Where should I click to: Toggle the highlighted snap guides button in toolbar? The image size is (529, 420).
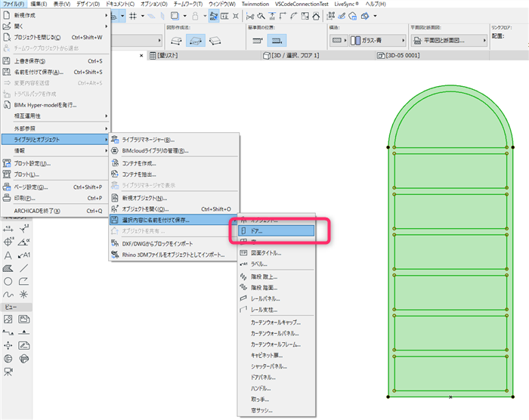point(214,16)
